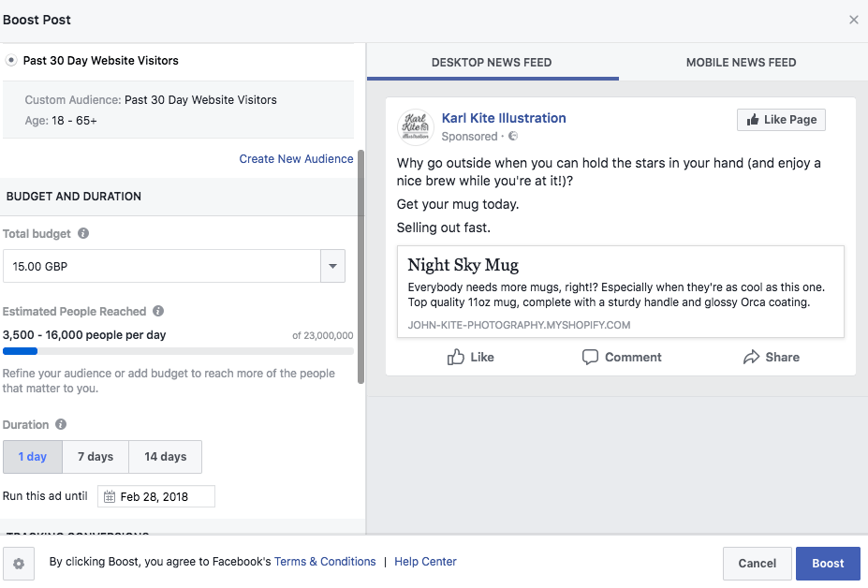The height and width of the screenshot is (588, 868).
Task: Click the estimated reach progress bar
Action: pyautogui.click(x=178, y=351)
